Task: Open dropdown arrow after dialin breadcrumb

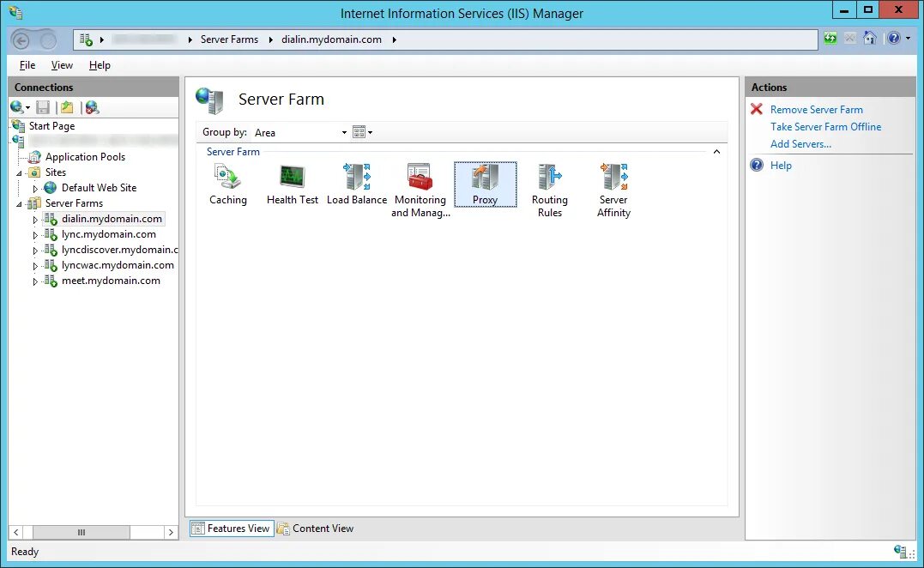Action: pyautogui.click(x=395, y=39)
